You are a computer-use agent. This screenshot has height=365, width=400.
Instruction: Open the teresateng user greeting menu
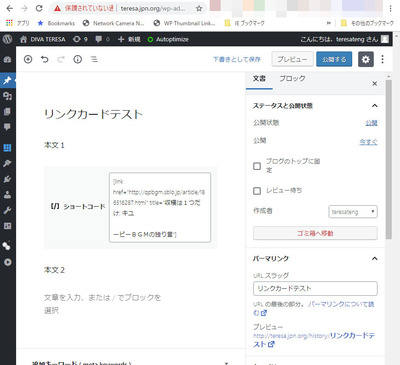click(x=345, y=39)
